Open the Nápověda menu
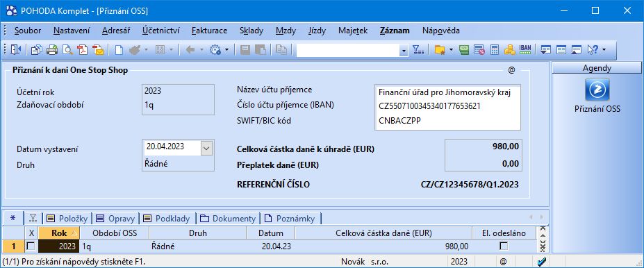 [440, 31]
